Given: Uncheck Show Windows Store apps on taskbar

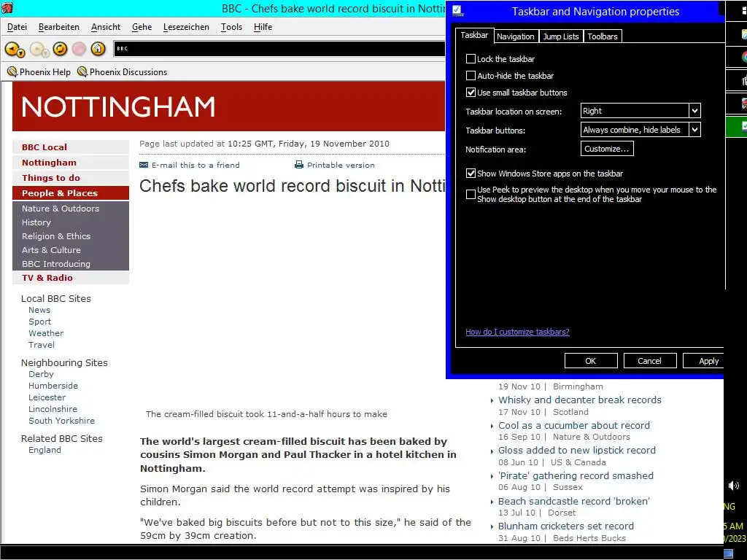Looking at the screenshot, I should (x=471, y=173).
